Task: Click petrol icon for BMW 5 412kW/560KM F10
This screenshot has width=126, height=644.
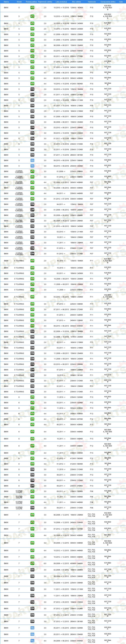Action: click(x=32, y=84)
